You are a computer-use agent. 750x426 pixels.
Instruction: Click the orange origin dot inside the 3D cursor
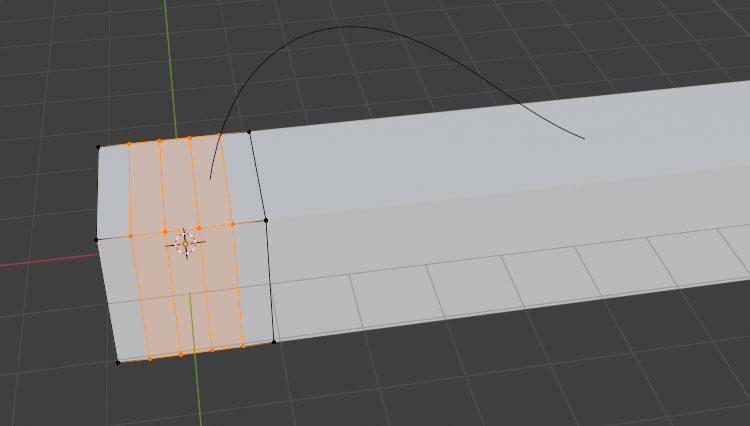point(186,244)
